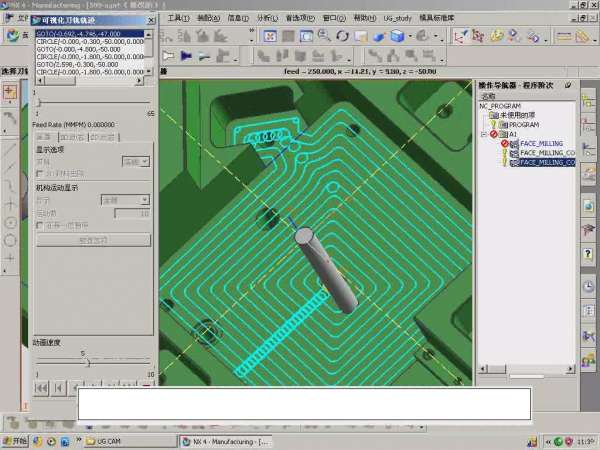
Task: Toggle the checkbox under motion display section
Action: (x=41, y=225)
